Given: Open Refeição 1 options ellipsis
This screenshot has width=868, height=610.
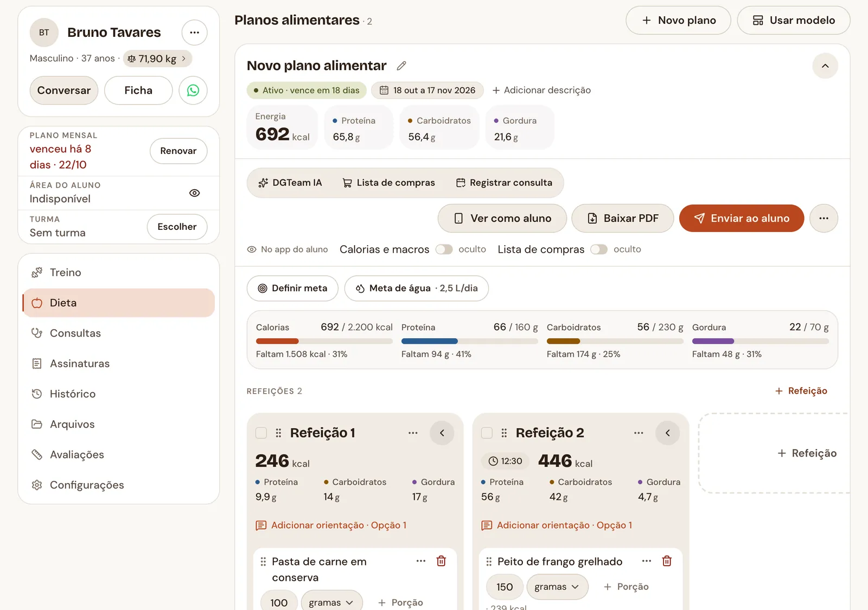Looking at the screenshot, I should click(x=413, y=433).
